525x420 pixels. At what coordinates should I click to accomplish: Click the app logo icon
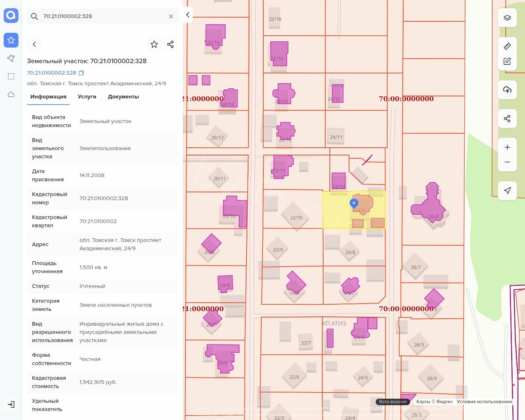[11, 16]
